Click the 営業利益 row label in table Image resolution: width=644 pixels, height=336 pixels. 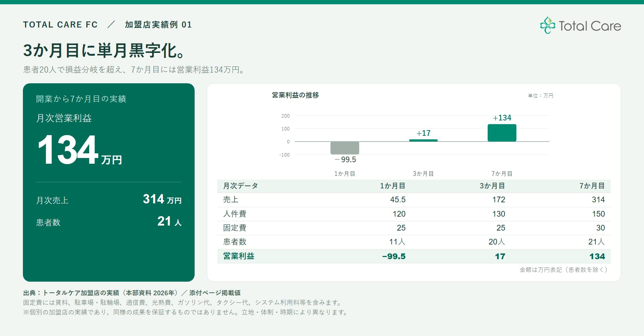(x=239, y=256)
